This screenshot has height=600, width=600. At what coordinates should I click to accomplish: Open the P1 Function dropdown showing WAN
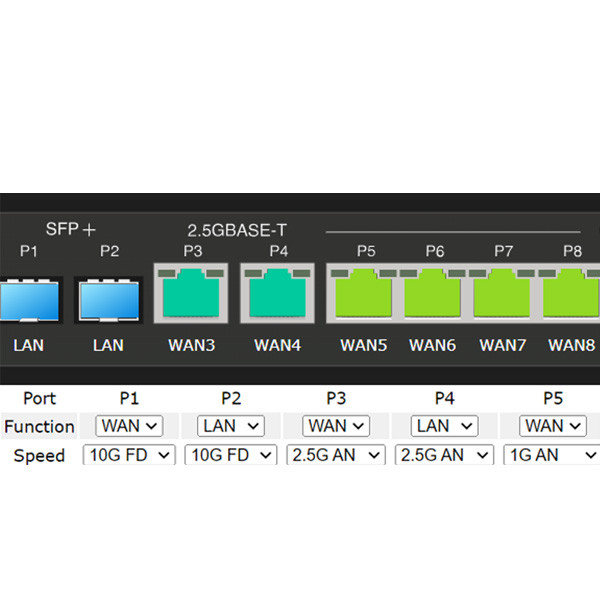pyautogui.click(x=129, y=426)
